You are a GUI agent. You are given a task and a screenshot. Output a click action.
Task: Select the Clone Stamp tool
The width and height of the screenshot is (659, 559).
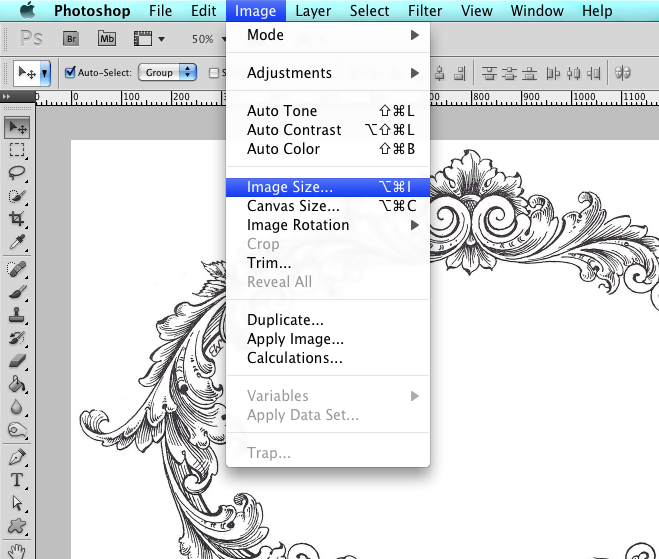tap(17, 315)
